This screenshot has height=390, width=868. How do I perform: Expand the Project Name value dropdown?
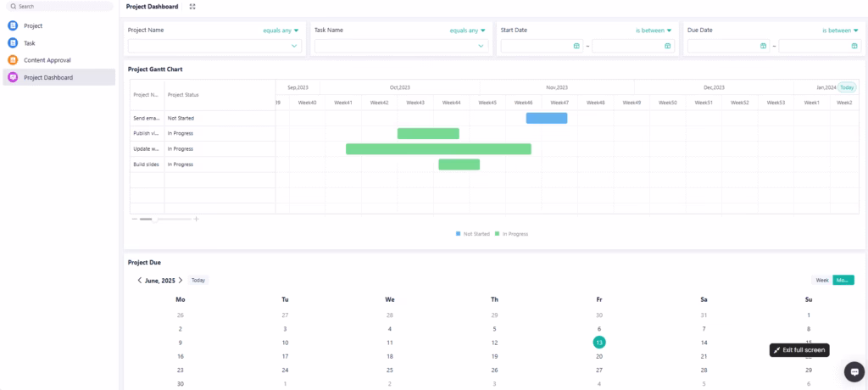[294, 46]
